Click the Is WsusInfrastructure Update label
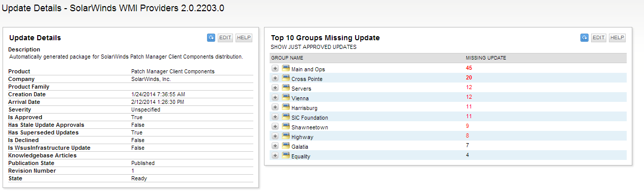This screenshot has width=644, height=192. [x=49, y=148]
